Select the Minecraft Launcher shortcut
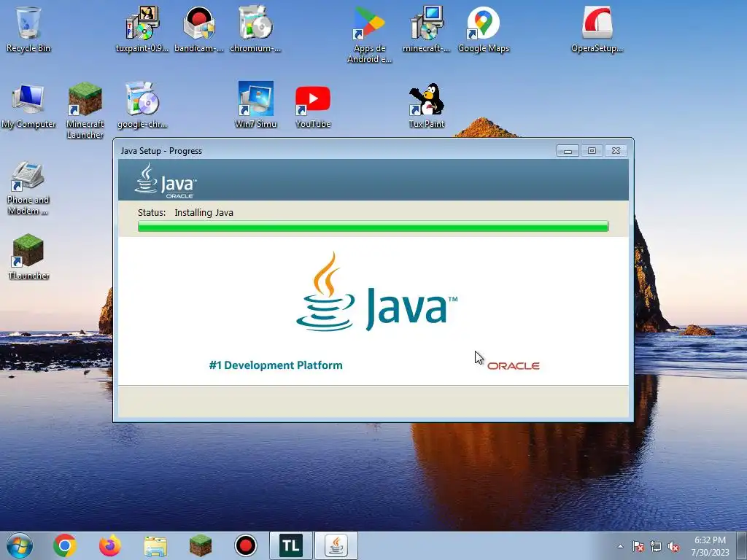The width and height of the screenshot is (747, 560). coord(85,111)
